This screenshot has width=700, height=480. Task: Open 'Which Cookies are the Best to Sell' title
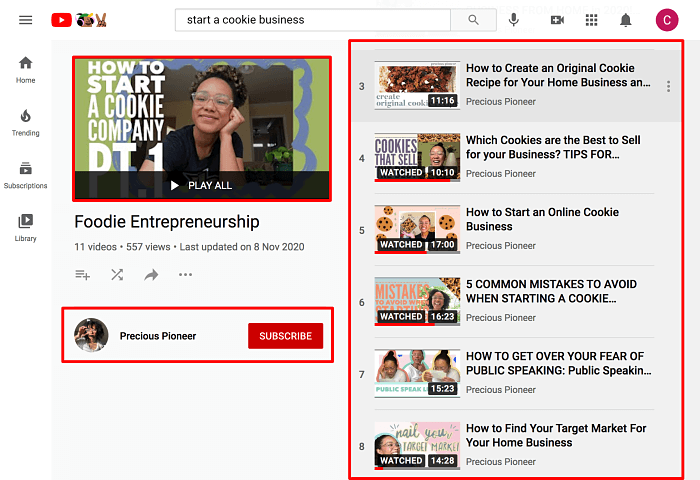tap(553, 147)
